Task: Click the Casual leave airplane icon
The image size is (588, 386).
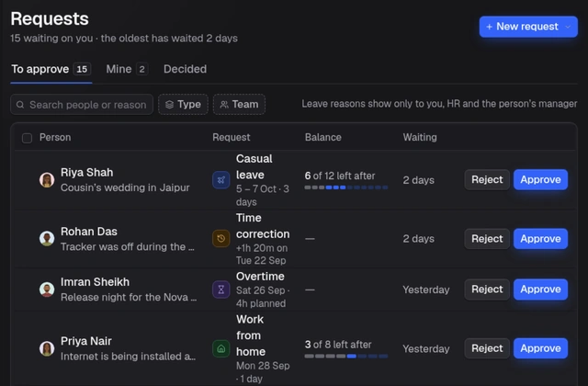Action: [221, 180]
